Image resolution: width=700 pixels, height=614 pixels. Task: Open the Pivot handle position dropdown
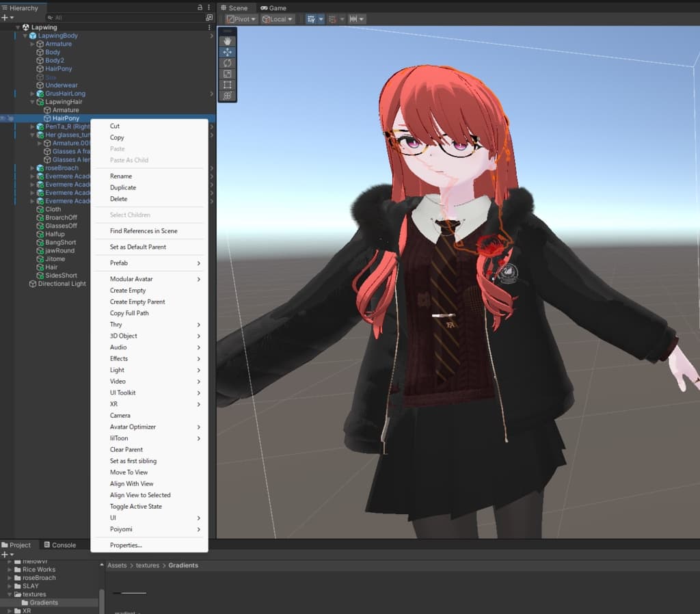[x=241, y=19]
